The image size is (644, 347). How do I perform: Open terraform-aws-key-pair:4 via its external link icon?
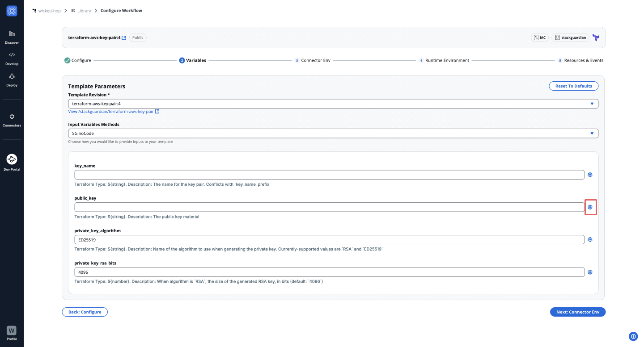pos(123,37)
